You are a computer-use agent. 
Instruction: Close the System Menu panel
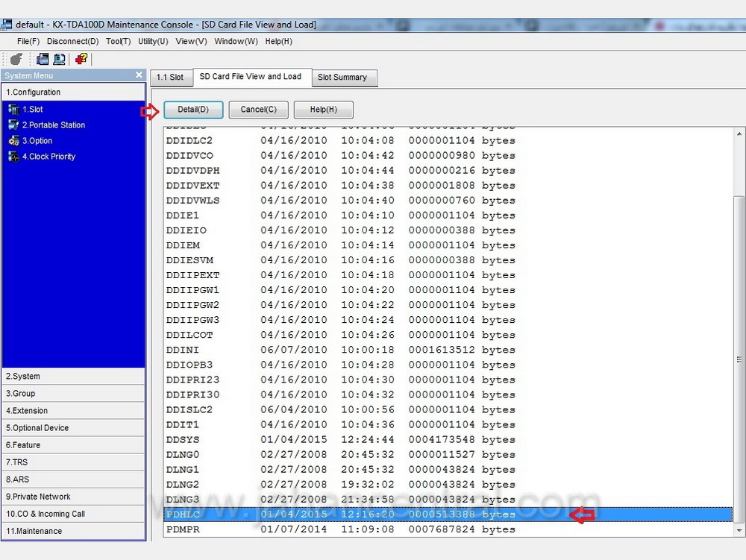point(139,75)
